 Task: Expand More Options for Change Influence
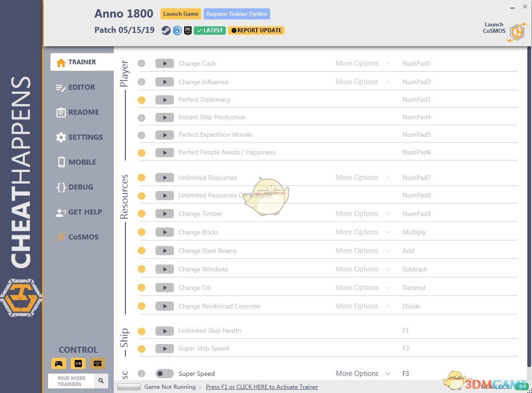pos(363,82)
